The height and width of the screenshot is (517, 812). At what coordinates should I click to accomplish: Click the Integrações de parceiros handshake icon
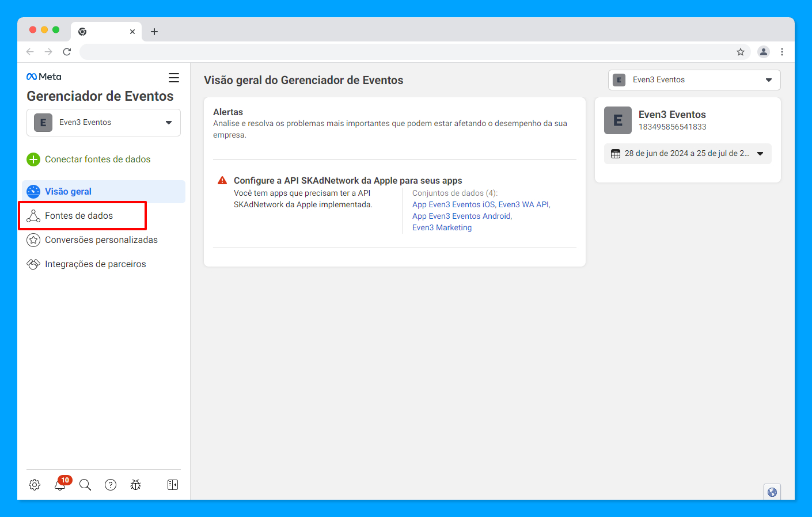[x=33, y=264]
